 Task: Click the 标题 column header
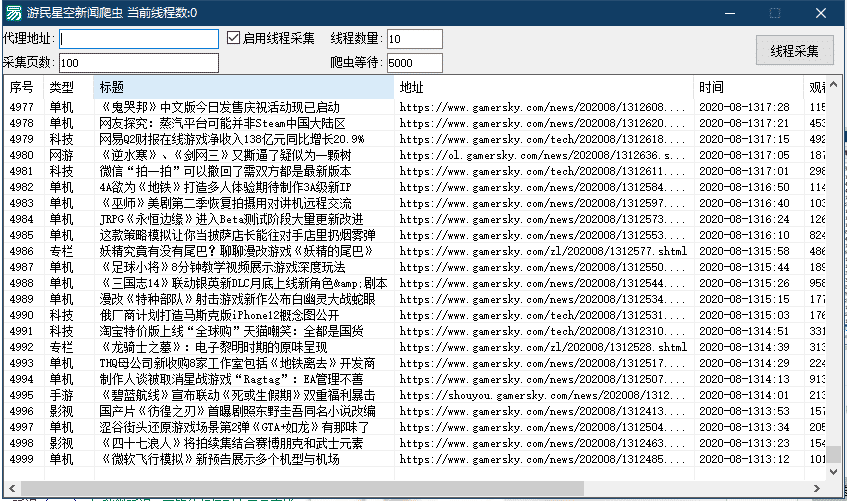point(244,87)
